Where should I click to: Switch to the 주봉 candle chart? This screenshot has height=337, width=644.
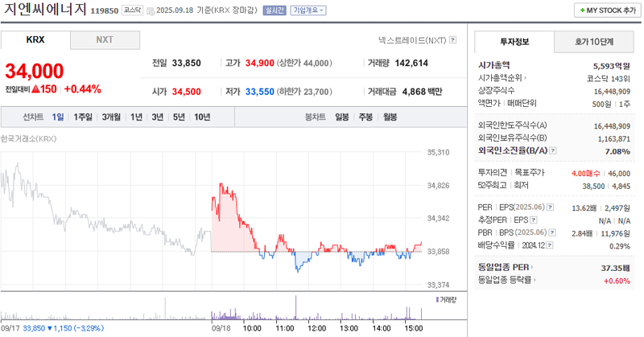(365, 117)
